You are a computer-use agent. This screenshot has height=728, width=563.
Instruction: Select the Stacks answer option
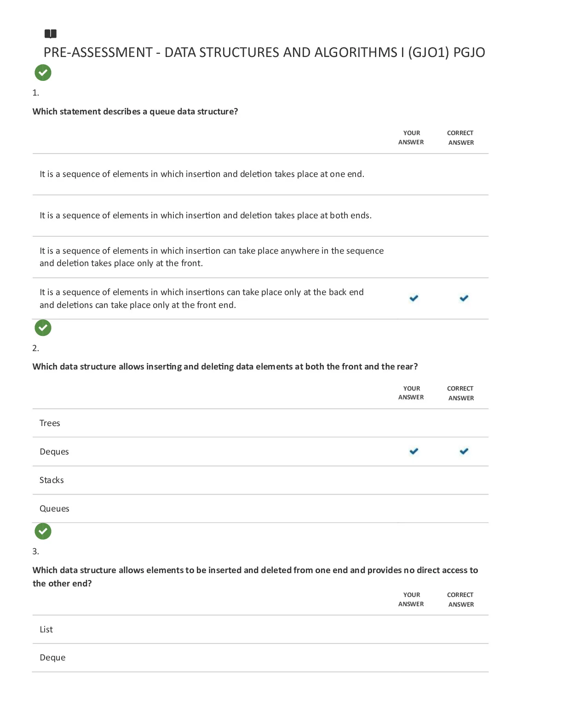point(260,480)
